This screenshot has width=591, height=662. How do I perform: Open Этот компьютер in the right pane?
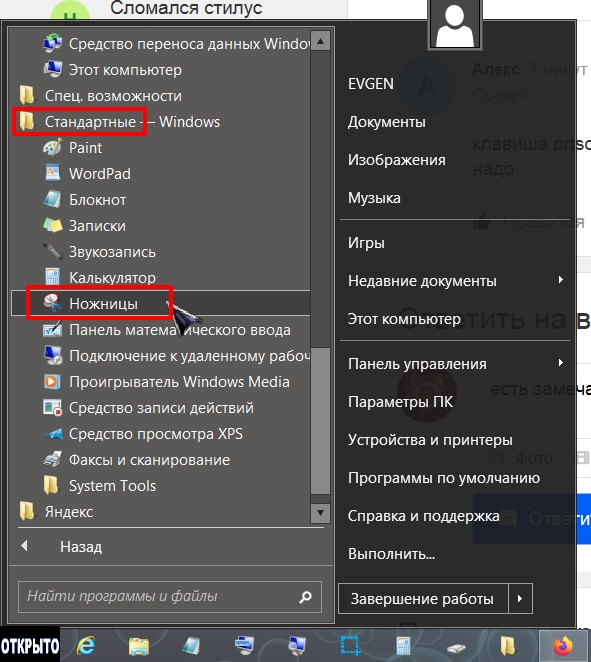(404, 319)
